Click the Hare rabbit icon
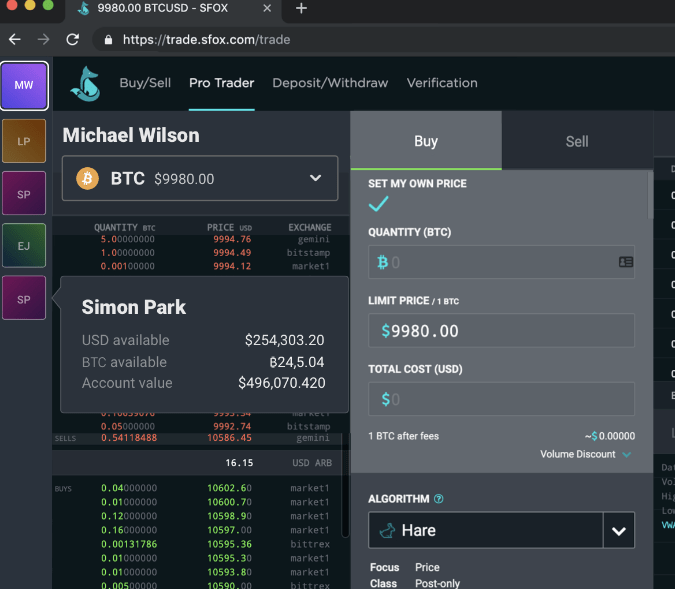This screenshot has height=589, width=675. coord(387,530)
